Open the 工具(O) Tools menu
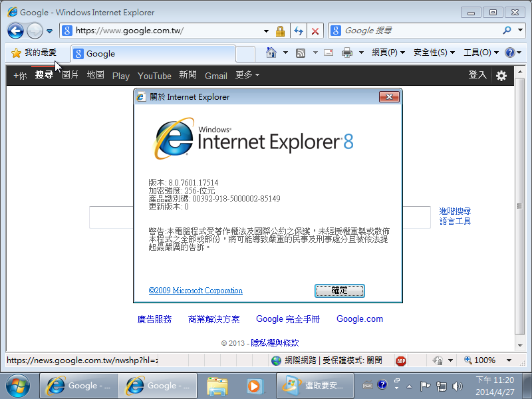Viewport: 532px width, 399px height. (x=481, y=53)
